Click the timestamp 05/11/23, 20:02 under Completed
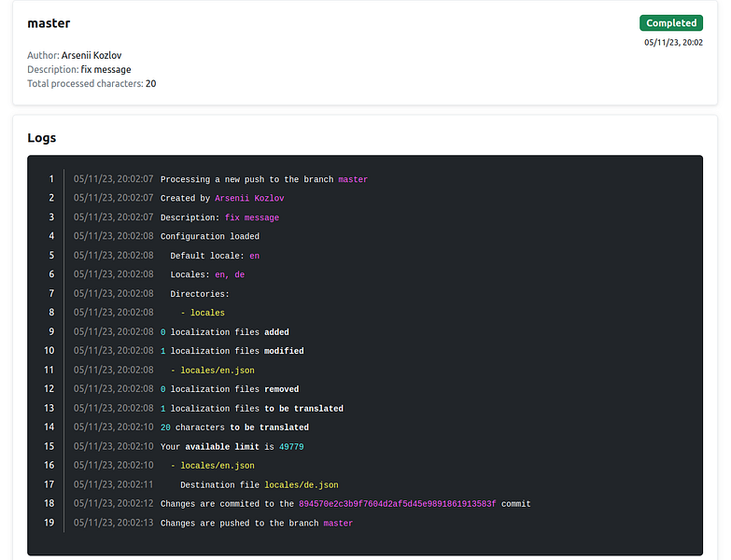 click(x=673, y=42)
